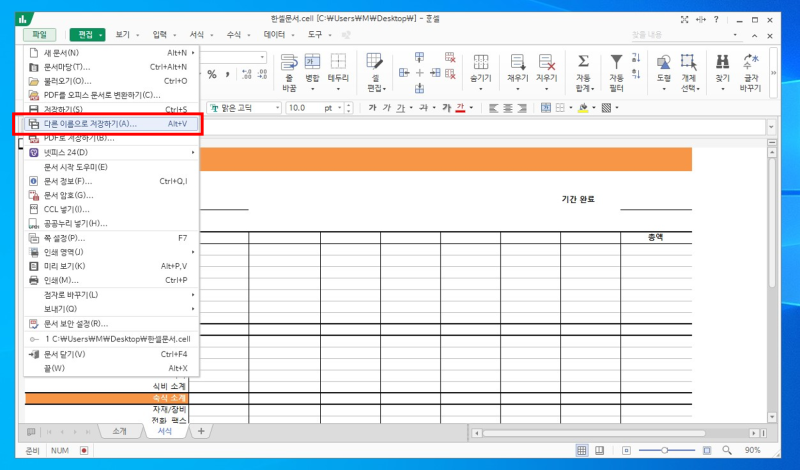Switch to page layout view in status bar
This screenshot has height=470, width=800.
599,450
